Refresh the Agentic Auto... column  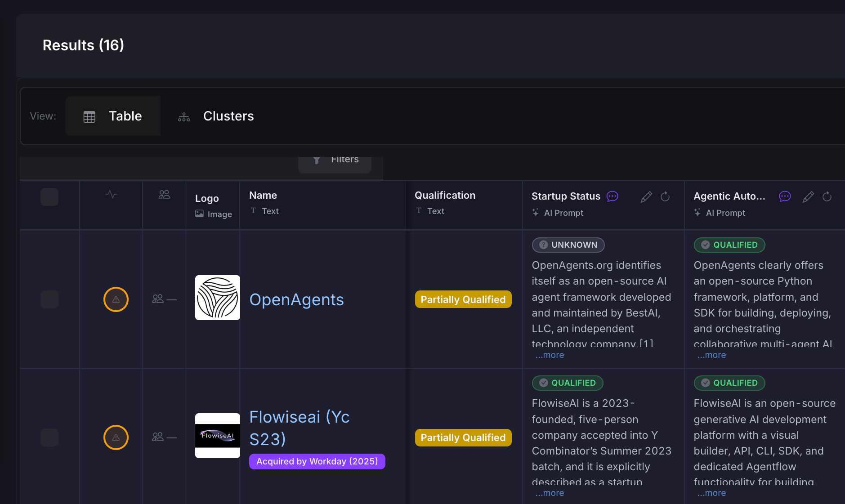[x=827, y=197]
